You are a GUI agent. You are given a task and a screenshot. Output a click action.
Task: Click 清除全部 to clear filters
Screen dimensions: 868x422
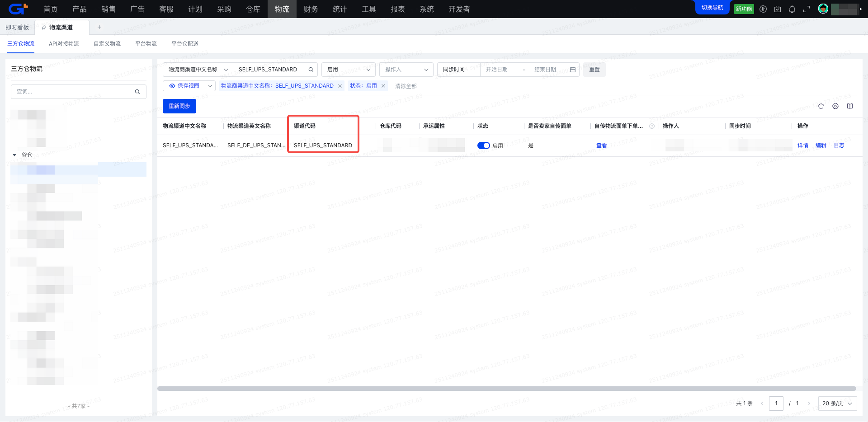(x=406, y=86)
